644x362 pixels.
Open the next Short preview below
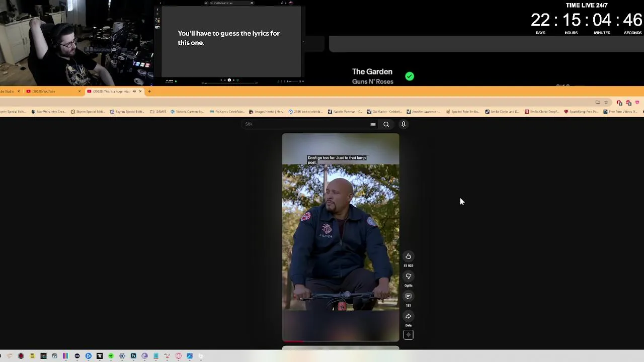coord(341,347)
